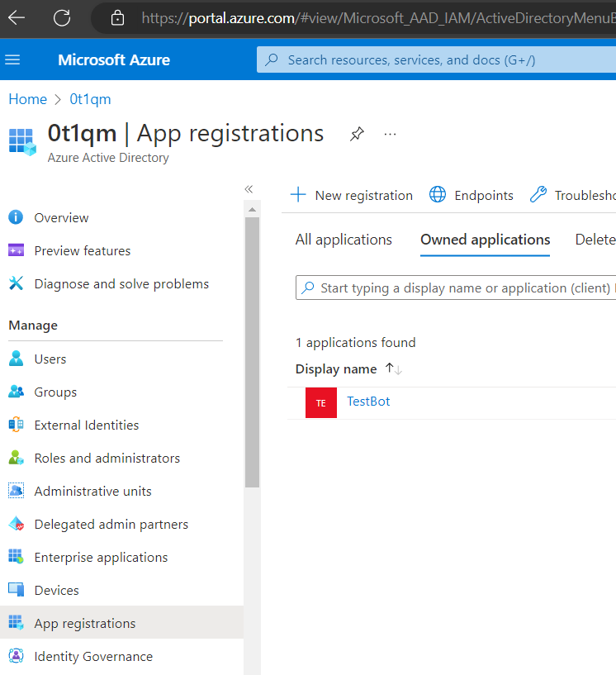Screen dimensions: 616x675
Task: Click the TestBot red app thumbnail
Action: [320, 402]
